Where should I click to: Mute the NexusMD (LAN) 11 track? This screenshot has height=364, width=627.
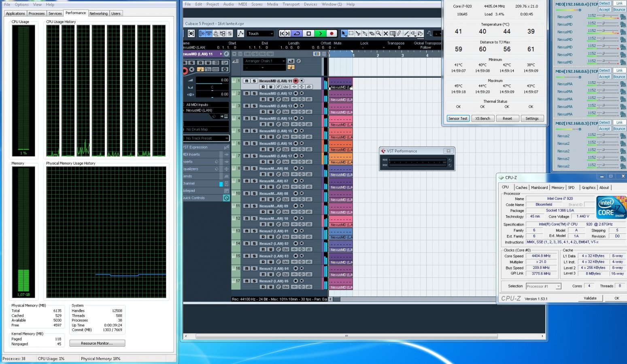pos(247,81)
